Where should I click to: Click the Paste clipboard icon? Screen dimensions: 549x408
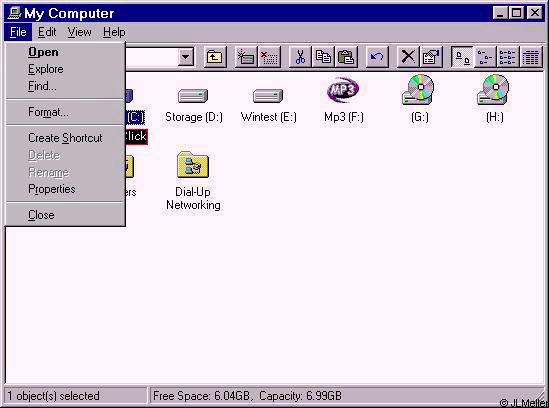346,57
